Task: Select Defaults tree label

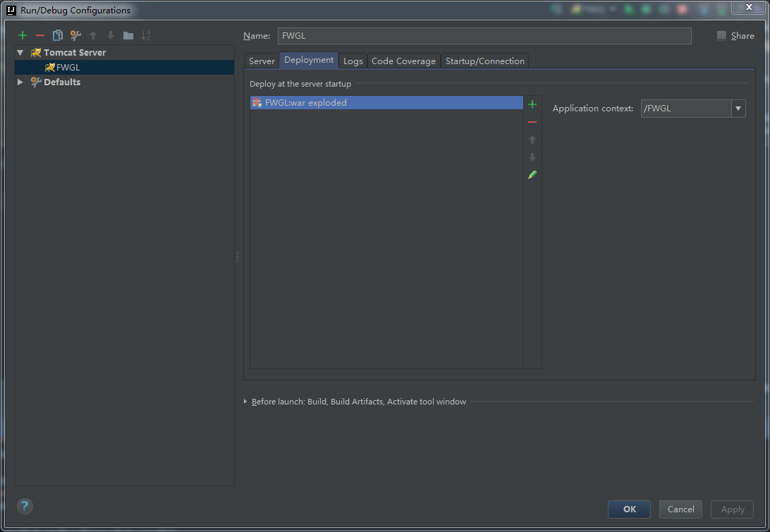Action: coord(62,82)
